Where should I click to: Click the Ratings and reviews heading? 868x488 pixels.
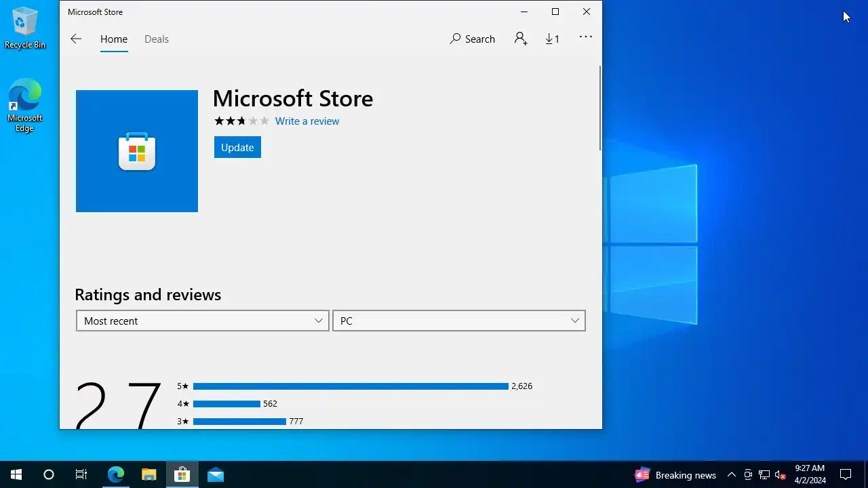pyautogui.click(x=148, y=295)
